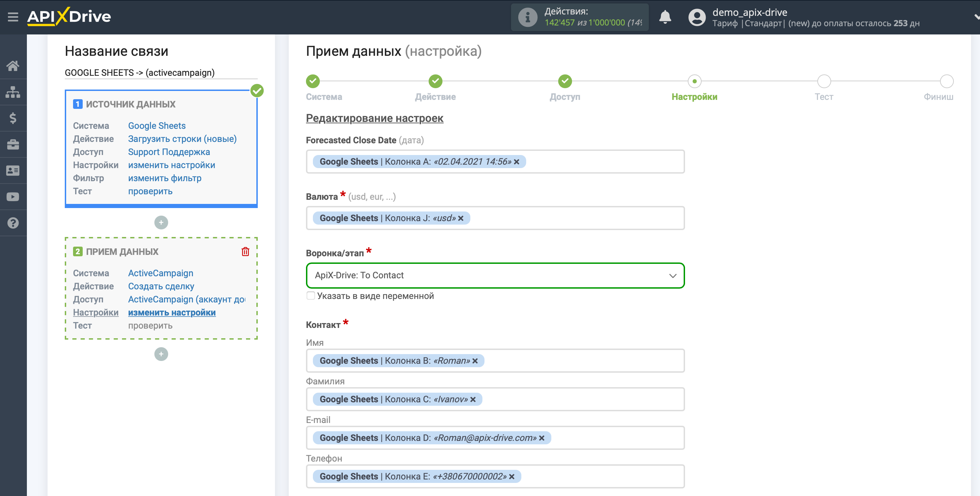Add step between source and receiver blocks
Viewport: 980px width, 496px height.
pos(161,223)
